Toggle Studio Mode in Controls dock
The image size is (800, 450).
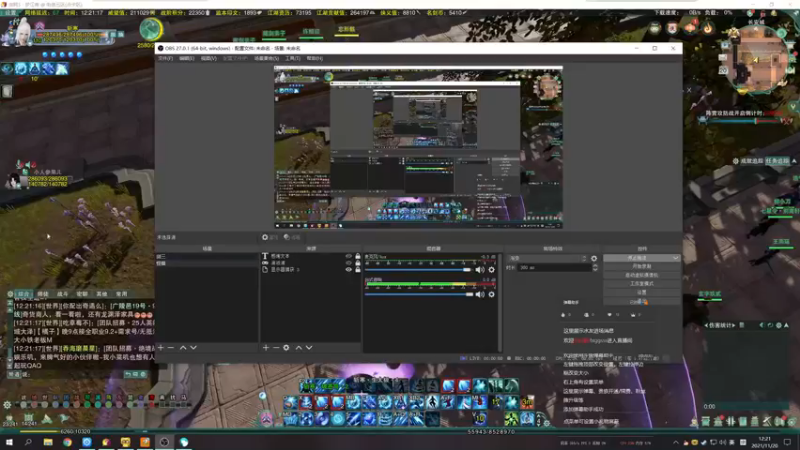641,284
